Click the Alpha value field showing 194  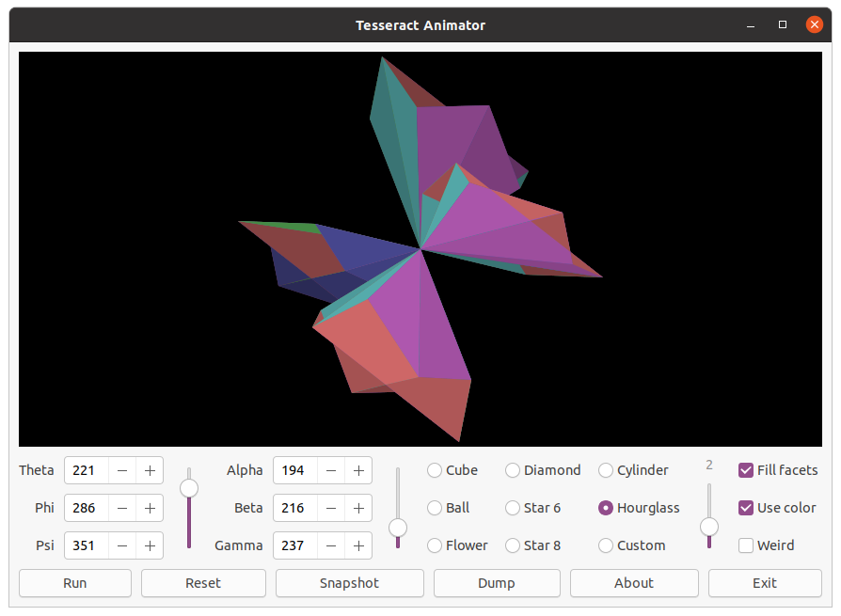[x=295, y=471]
